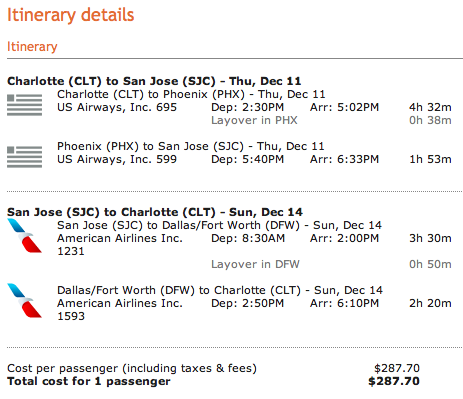Click the Layover in PHX text
The width and height of the screenshot is (463, 399).
pyautogui.click(x=254, y=120)
